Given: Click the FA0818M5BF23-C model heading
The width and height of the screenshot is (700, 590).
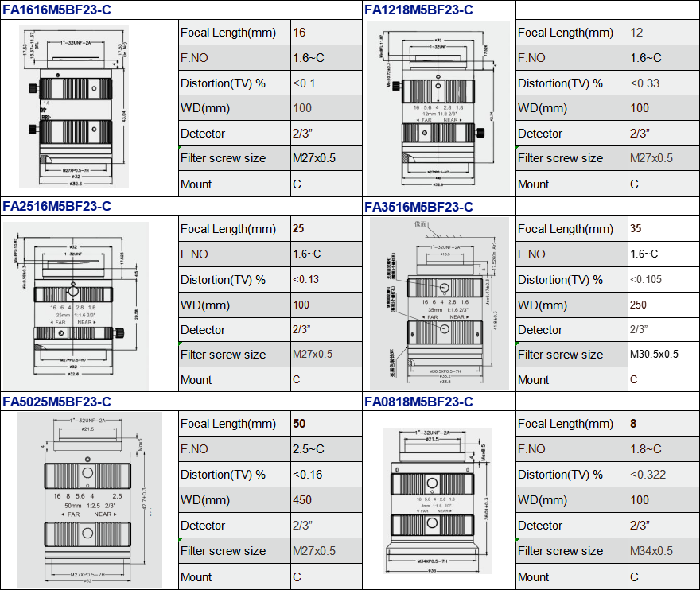Looking at the screenshot, I should pyautogui.click(x=418, y=402).
